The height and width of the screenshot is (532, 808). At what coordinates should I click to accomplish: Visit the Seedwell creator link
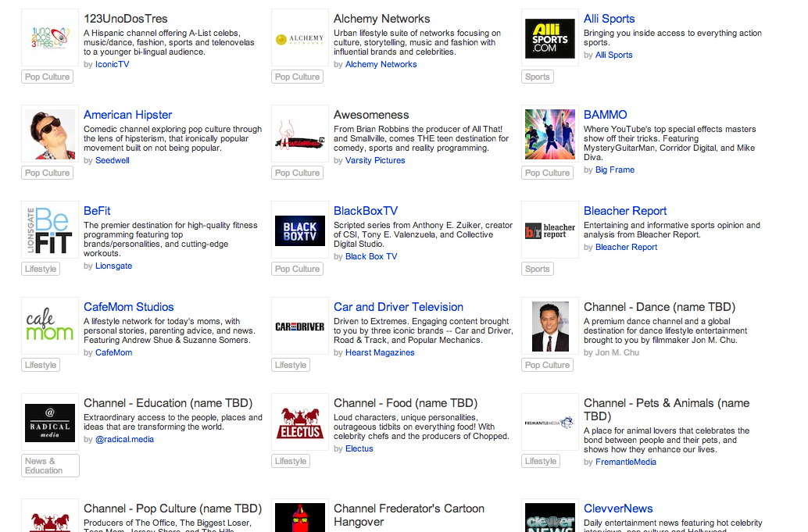click(113, 161)
